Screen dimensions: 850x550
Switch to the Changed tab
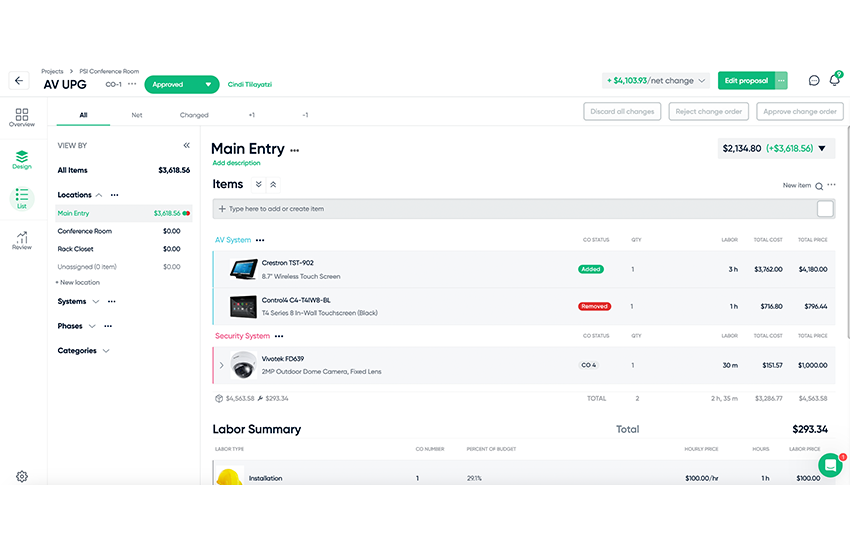point(194,115)
